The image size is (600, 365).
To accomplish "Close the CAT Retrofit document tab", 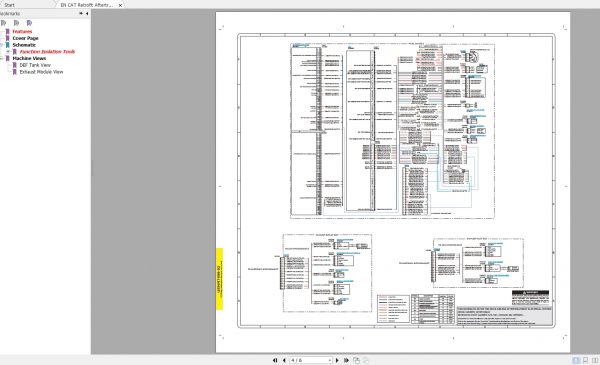I will (x=120, y=5).
